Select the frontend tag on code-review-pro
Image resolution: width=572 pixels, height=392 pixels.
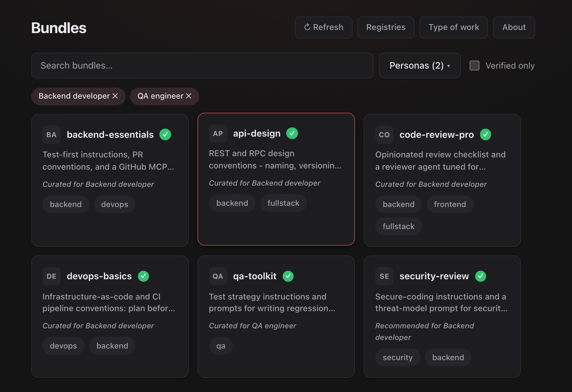coord(450,204)
